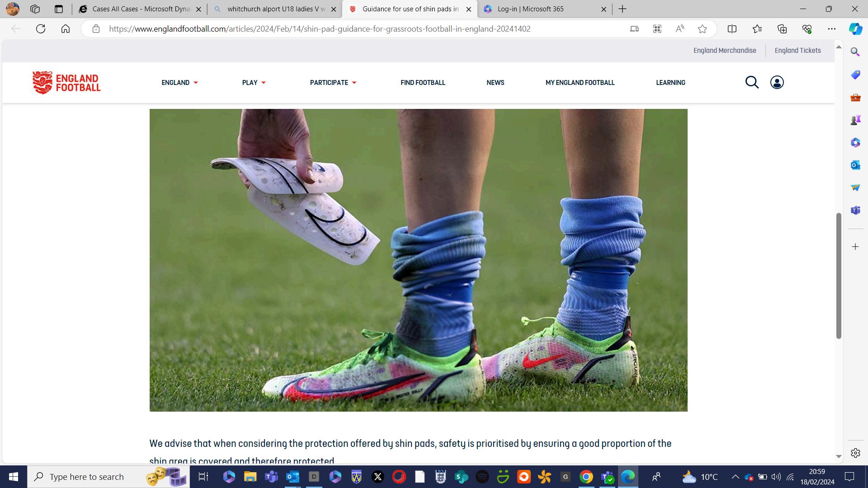The height and width of the screenshot is (488, 868).
Task: Expand the PLAY navigation dropdown
Action: click(x=254, y=83)
